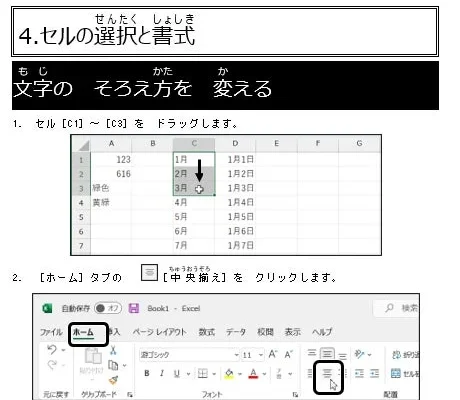Image resolution: width=460 pixels, height=400 pixels.
Task: Click the cell containing 緑色
Action: (x=111, y=188)
